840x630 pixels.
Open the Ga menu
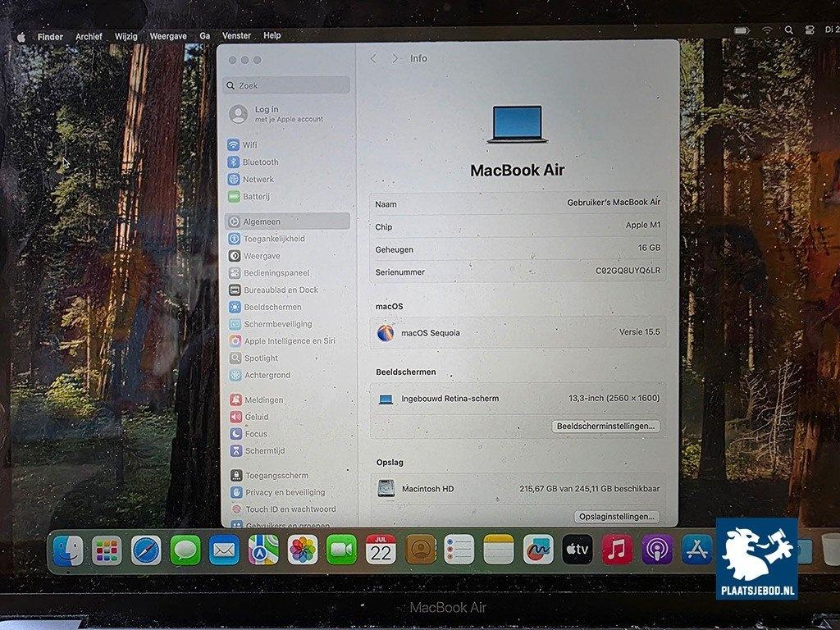coord(204,35)
